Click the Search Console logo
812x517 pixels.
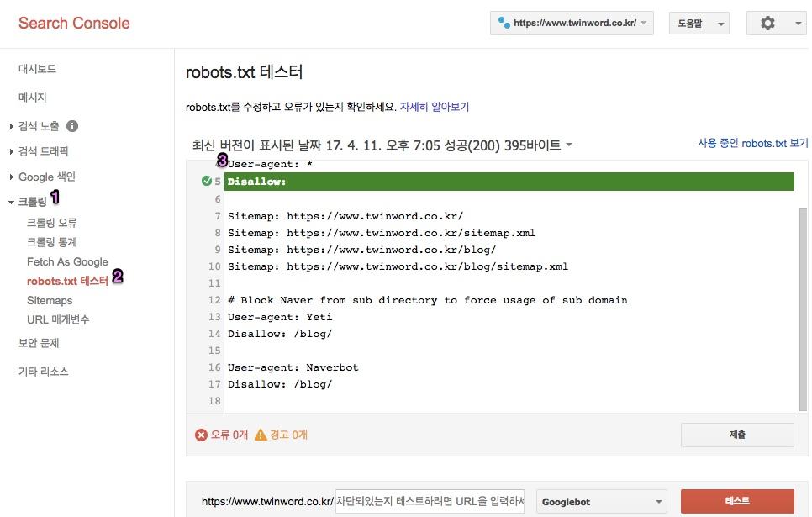coord(74,23)
